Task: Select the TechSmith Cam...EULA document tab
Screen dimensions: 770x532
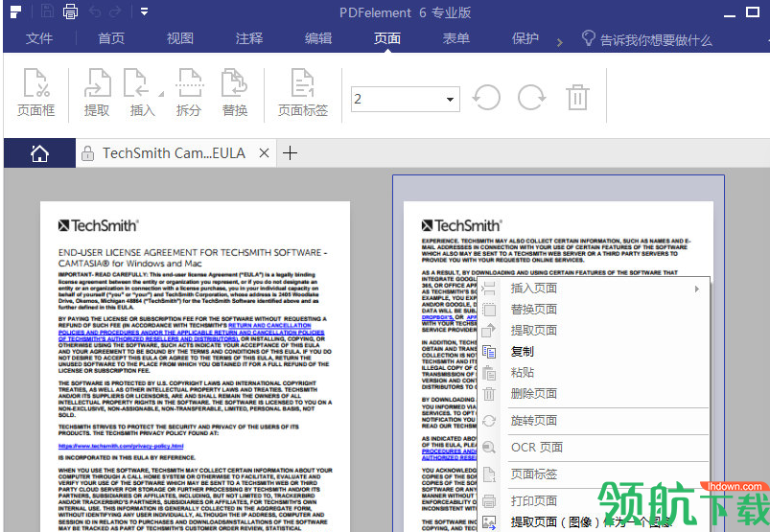Action: [174, 153]
